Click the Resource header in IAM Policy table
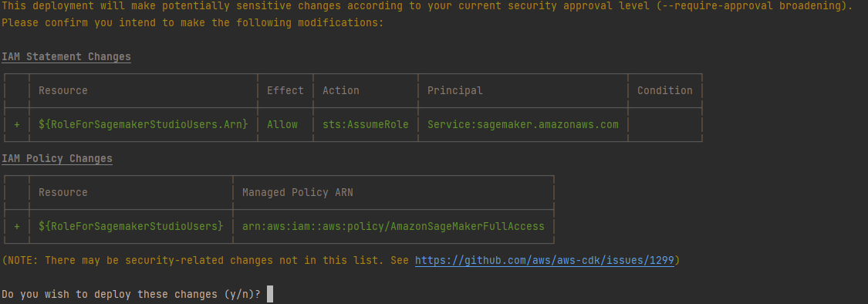This screenshot has height=304, width=868. pos(63,193)
